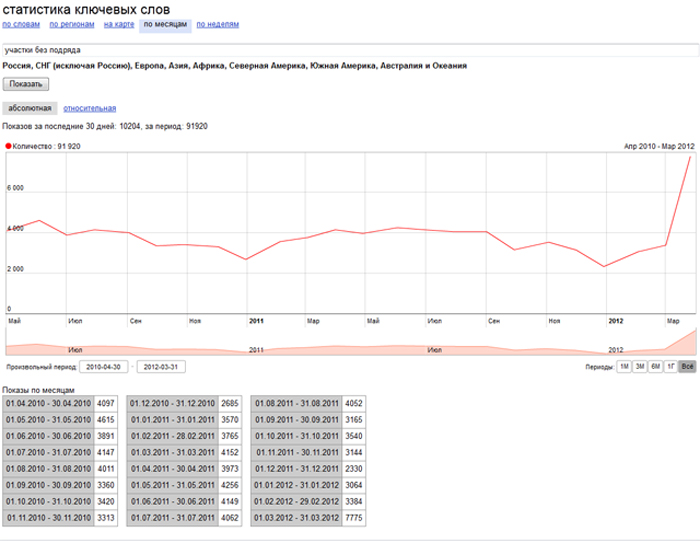Click the red 'Количество' legend dot
Screen dimensions: 700x543
[8, 146]
